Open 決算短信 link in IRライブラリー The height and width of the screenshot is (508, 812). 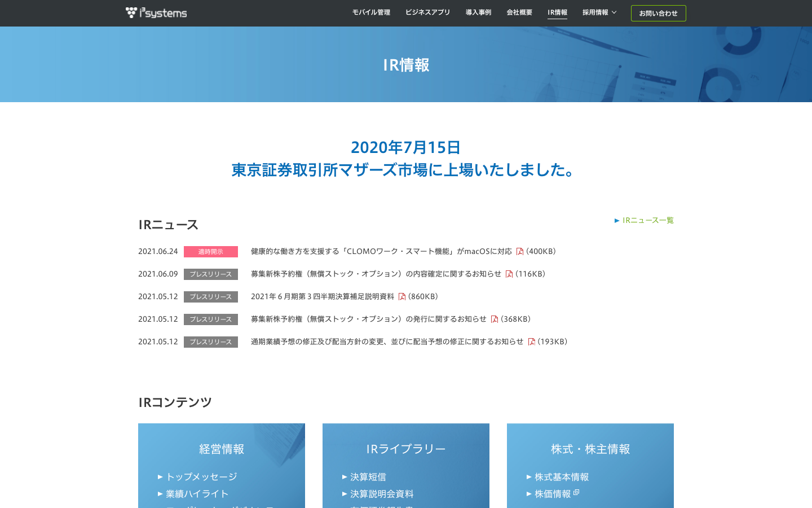(368, 477)
